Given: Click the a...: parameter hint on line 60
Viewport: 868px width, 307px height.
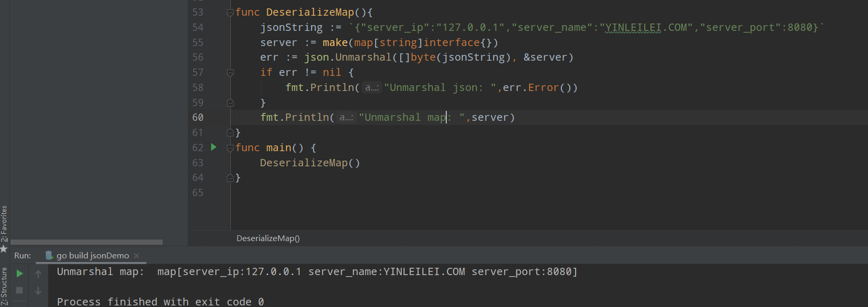Looking at the screenshot, I should pos(346,117).
